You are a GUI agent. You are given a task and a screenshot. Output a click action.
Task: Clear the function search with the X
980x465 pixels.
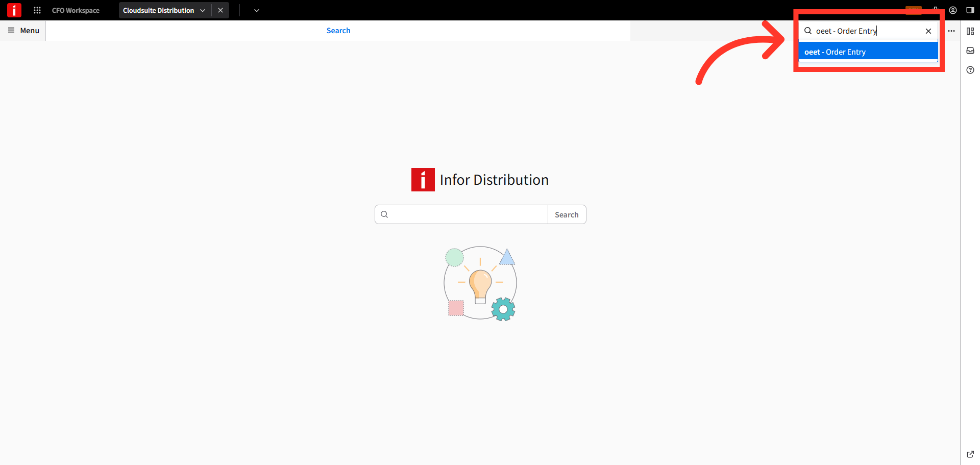coord(928,31)
